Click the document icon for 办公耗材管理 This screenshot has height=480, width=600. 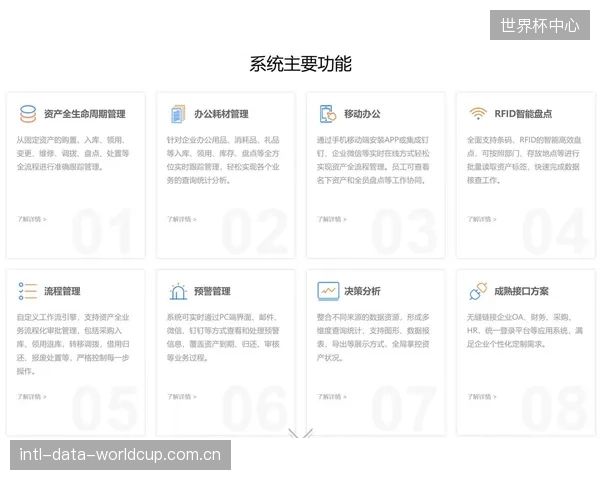coord(178,114)
